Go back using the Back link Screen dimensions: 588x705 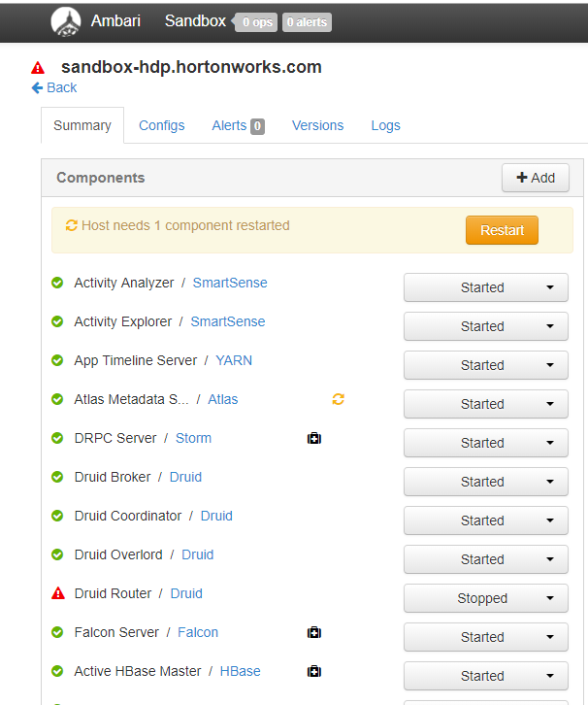point(54,87)
